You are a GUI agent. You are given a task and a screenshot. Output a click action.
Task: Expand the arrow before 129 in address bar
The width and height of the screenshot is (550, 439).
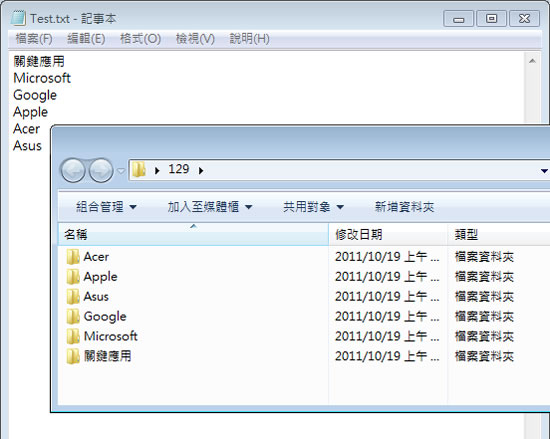pyautogui.click(x=157, y=170)
